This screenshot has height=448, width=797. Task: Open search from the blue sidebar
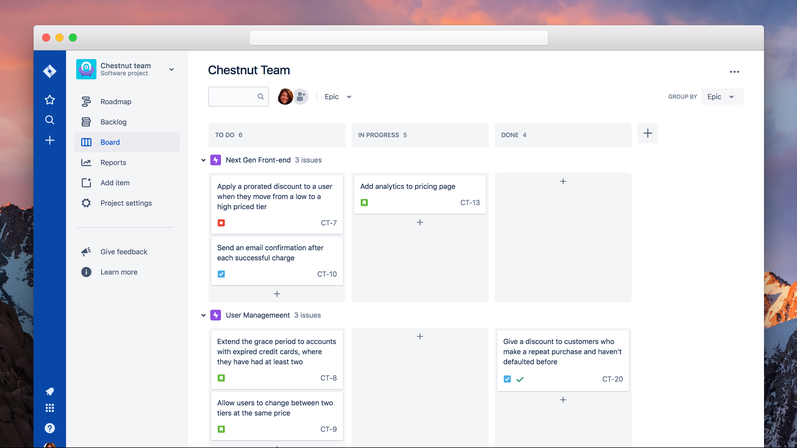tap(49, 120)
